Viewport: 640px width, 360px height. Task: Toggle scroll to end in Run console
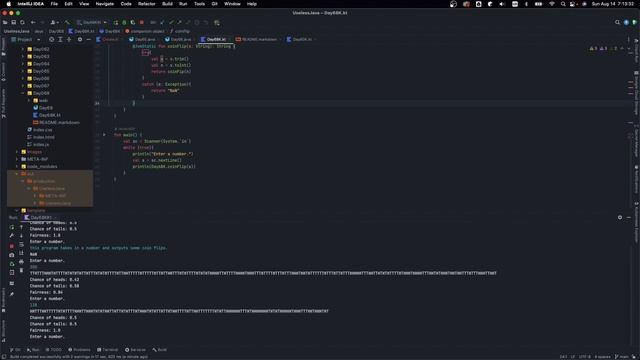coord(22,253)
